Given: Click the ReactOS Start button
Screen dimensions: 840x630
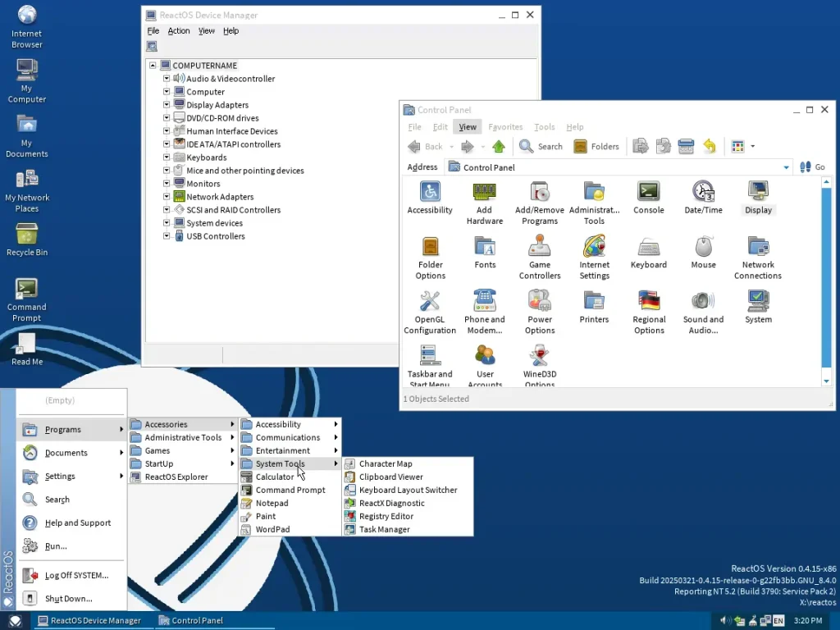Looking at the screenshot, I should (15, 620).
